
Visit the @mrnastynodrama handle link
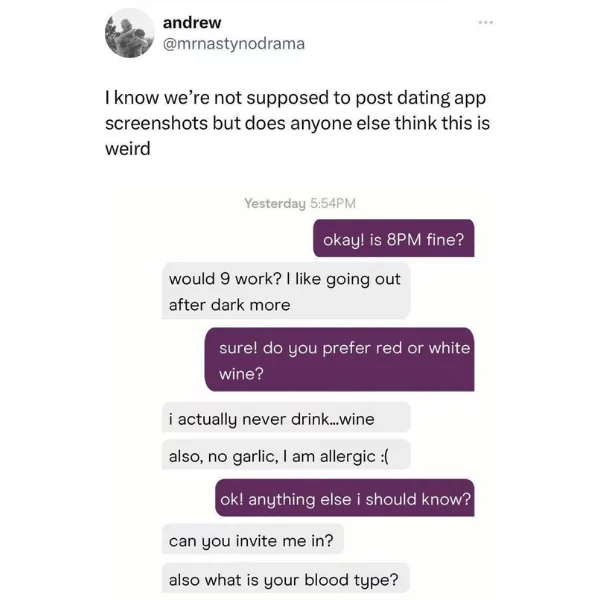[x=234, y=44]
